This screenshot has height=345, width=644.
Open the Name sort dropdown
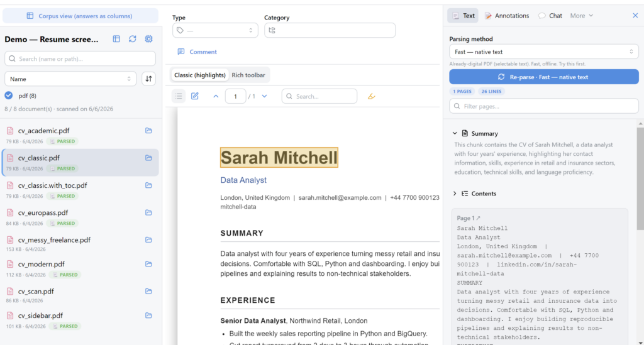70,79
